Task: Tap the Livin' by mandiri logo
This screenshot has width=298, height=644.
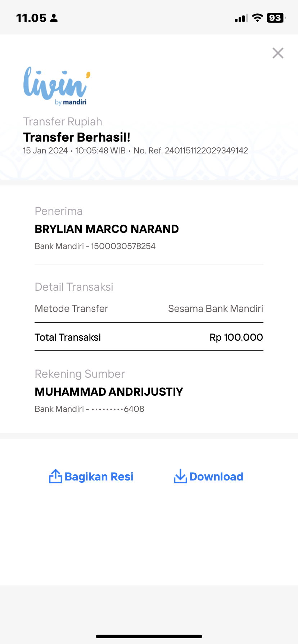Action: (57, 86)
